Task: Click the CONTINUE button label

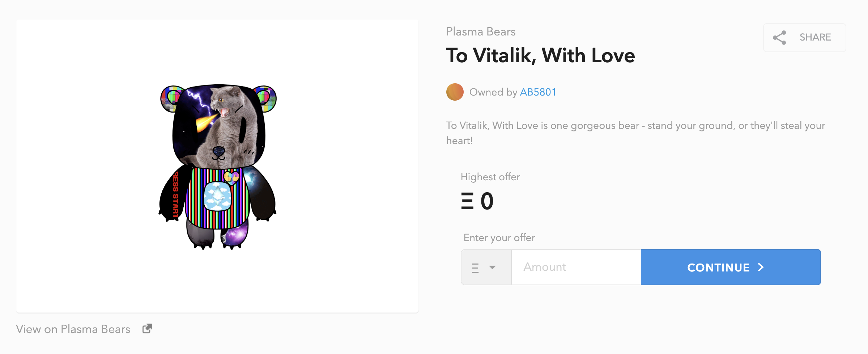Action: (x=718, y=267)
